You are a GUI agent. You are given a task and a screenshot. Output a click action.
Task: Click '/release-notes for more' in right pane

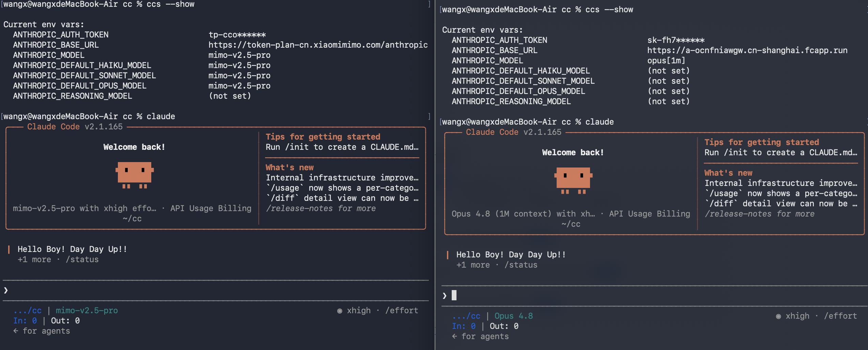[x=760, y=214]
